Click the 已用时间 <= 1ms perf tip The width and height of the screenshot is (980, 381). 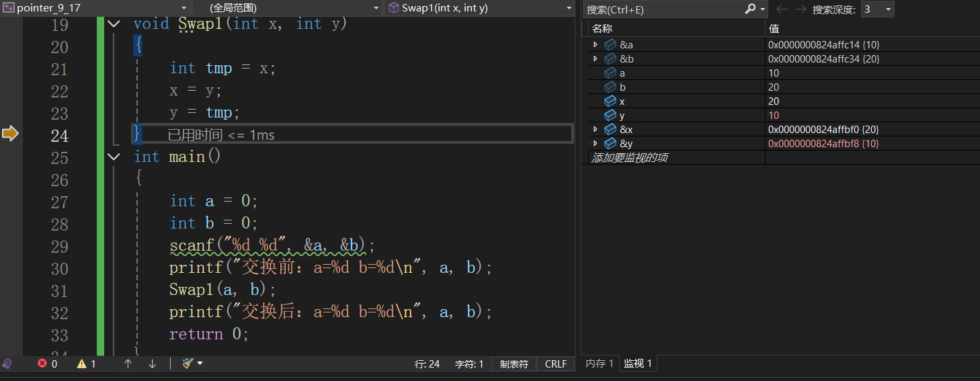[x=221, y=135]
